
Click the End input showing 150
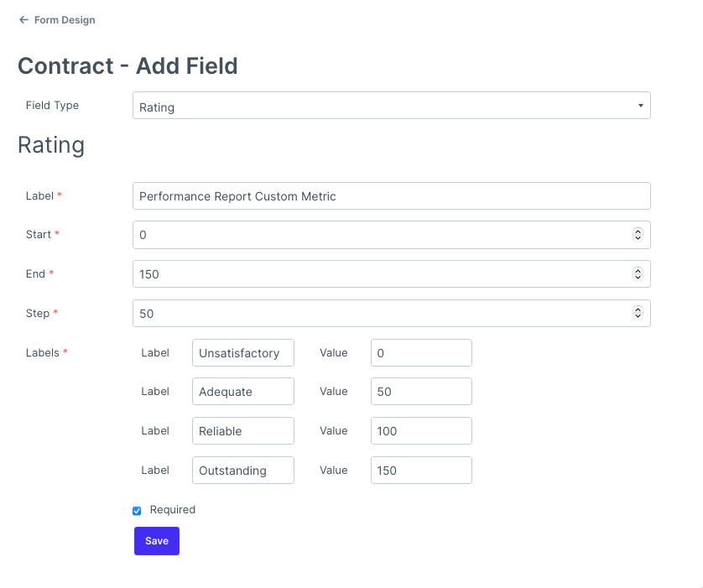pos(378,273)
